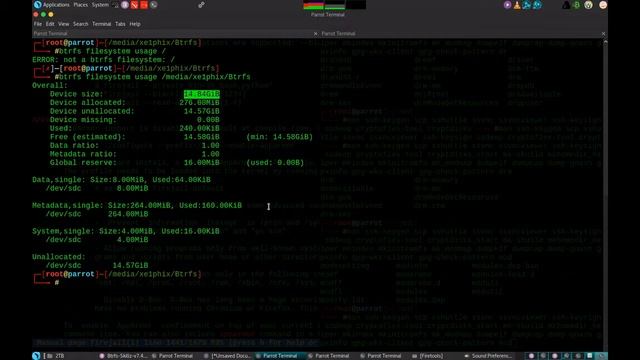Click the first blue network tray icon
Viewport: 640px width, 360px height.
click(x=527, y=5)
